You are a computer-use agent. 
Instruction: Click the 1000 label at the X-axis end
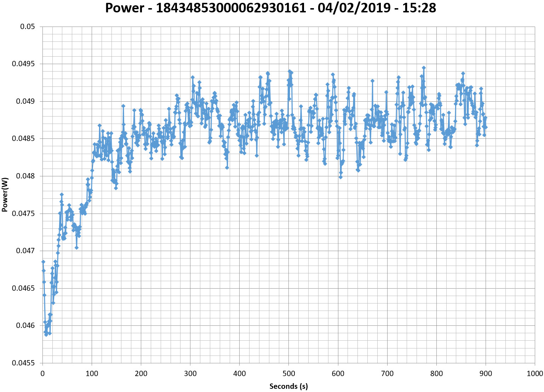[534, 374]
